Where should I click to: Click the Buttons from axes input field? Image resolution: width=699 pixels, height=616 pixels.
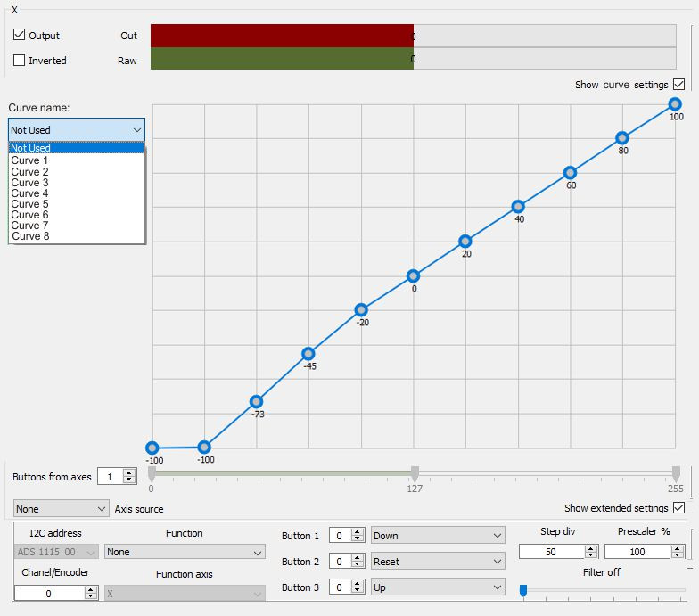(111, 477)
